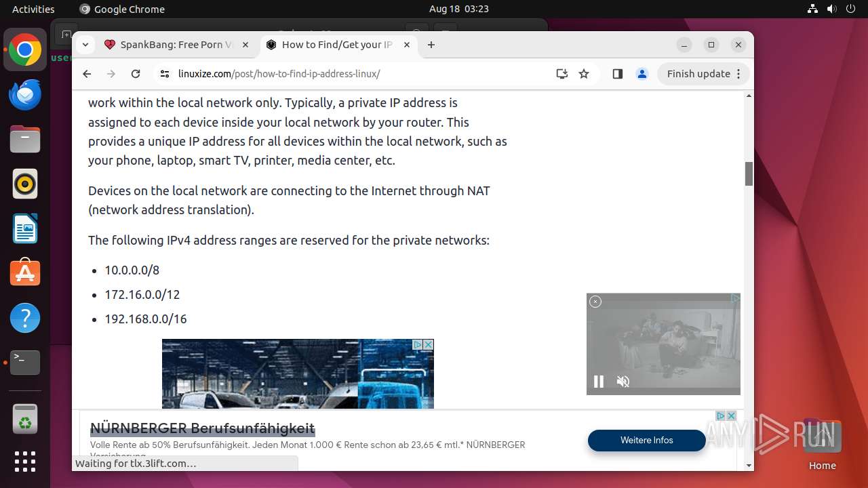
Task: View site information icon in address bar
Action: pos(165,74)
